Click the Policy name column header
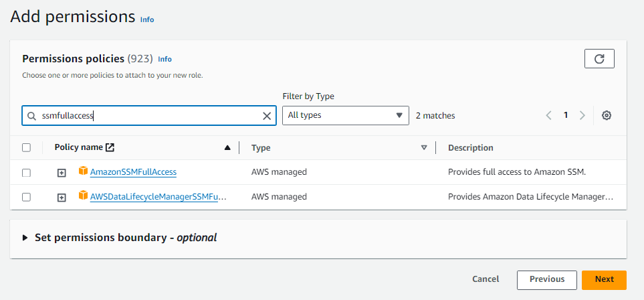Image resolution: width=644 pixels, height=300 pixels. (78, 147)
